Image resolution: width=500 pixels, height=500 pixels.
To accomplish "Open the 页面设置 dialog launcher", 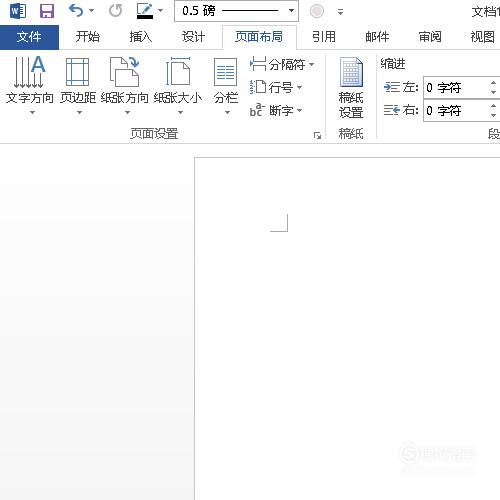I will [317, 135].
